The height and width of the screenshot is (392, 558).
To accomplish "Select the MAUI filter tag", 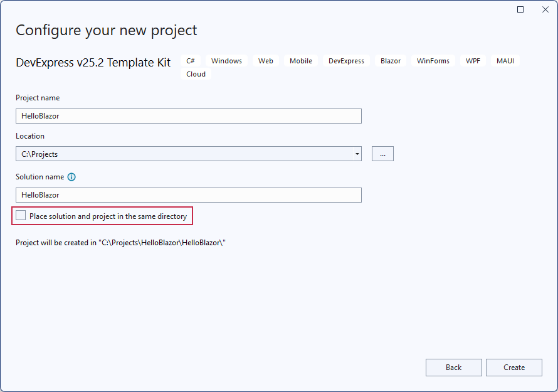I will (505, 61).
